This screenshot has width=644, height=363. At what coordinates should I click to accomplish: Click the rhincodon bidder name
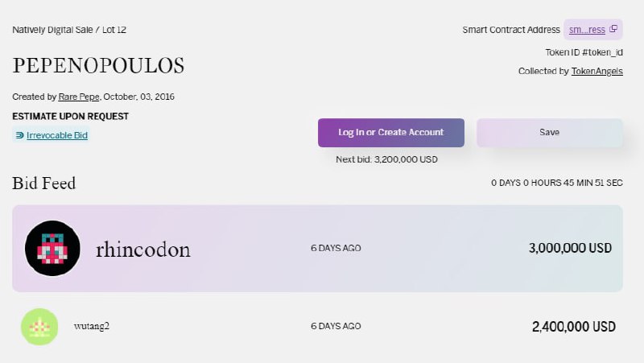coord(143,250)
